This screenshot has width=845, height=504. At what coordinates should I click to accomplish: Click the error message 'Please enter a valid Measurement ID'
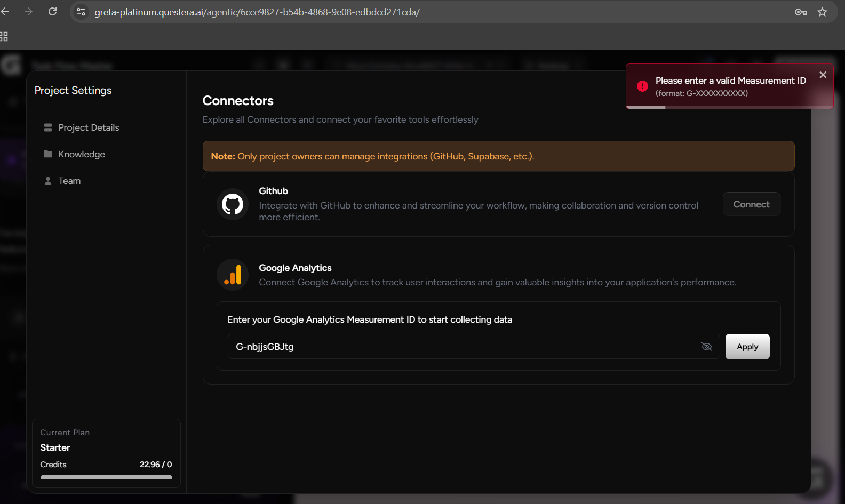[x=731, y=81]
